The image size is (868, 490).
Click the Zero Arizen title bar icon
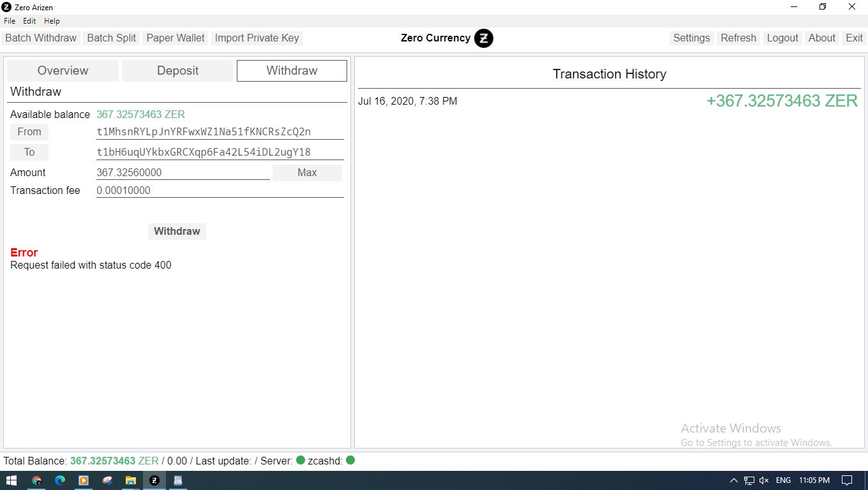[x=7, y=7]
